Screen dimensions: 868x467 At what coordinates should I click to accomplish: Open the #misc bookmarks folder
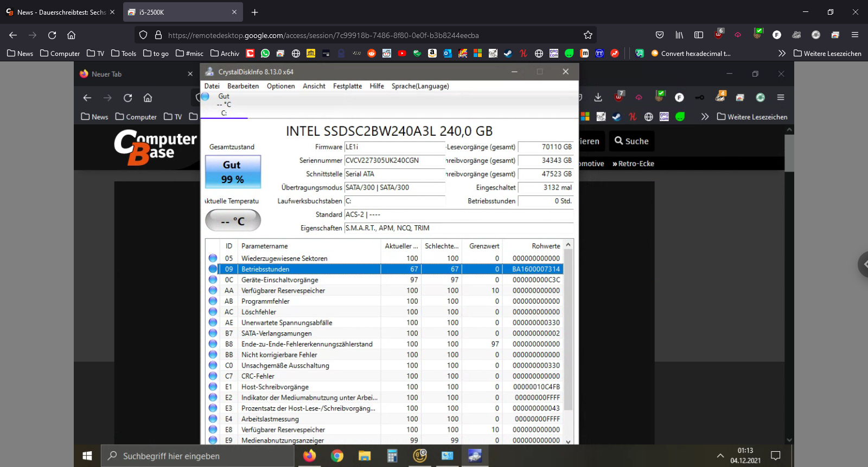click(189, 53)
